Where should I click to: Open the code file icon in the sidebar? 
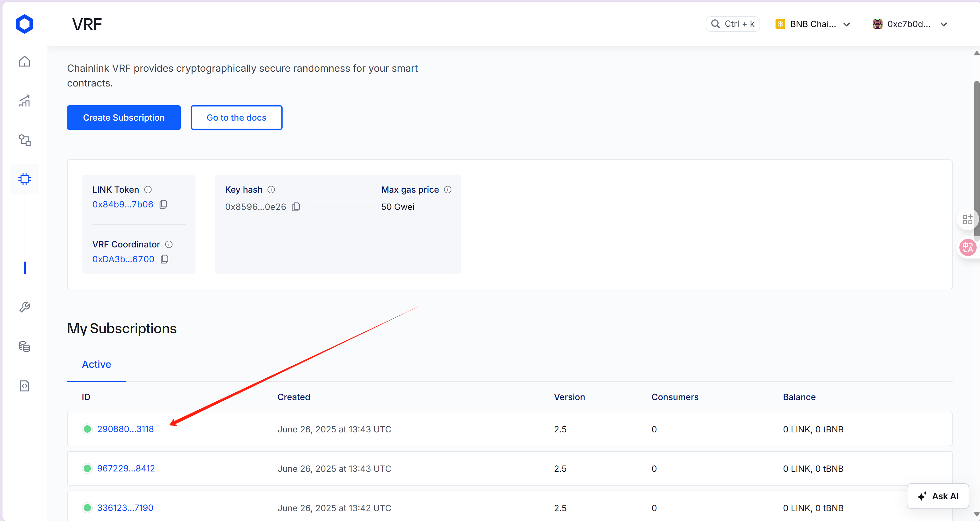[x=24, y=386]
